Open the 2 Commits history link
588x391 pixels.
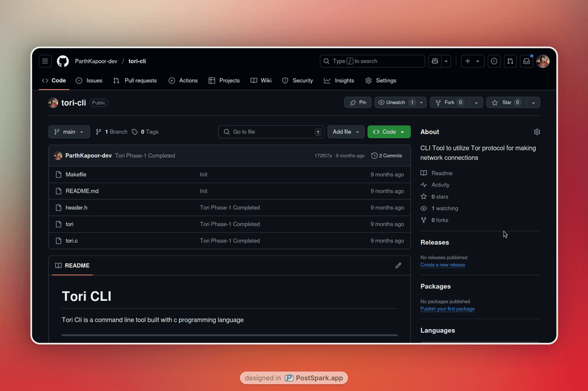point(387,156)
